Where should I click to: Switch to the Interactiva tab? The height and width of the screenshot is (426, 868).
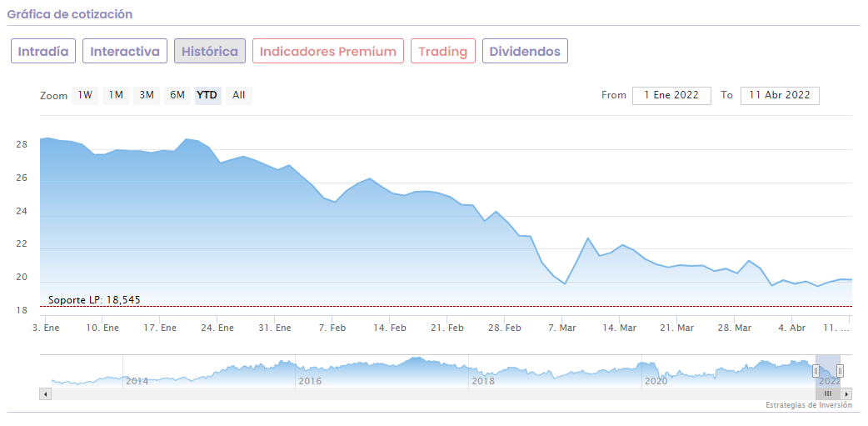[125, 52]
